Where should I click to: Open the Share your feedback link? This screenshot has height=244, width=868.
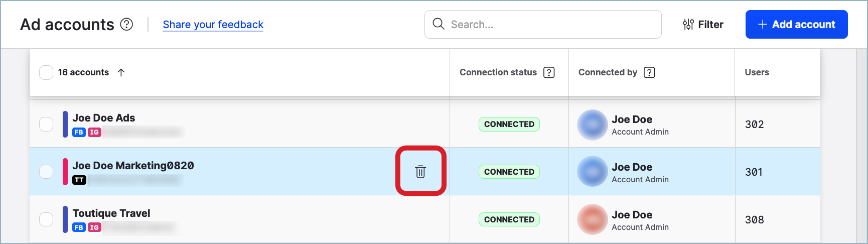(213, 25)
